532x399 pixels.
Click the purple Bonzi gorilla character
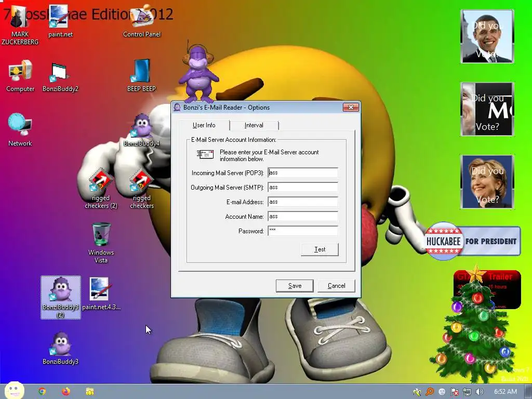coord(198,73)
